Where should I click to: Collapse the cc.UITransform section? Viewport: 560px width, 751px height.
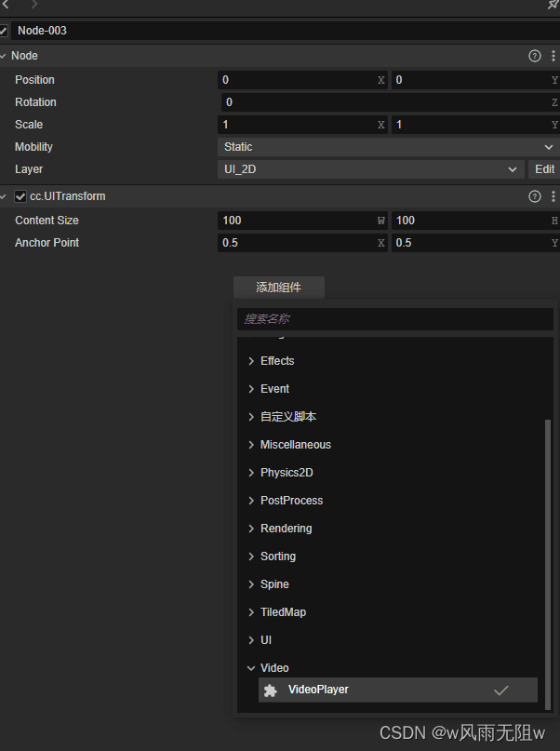click(4, 196)
